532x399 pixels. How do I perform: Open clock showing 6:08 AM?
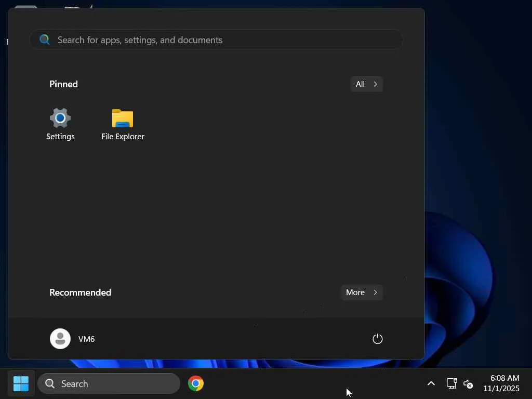coord(501,383)
